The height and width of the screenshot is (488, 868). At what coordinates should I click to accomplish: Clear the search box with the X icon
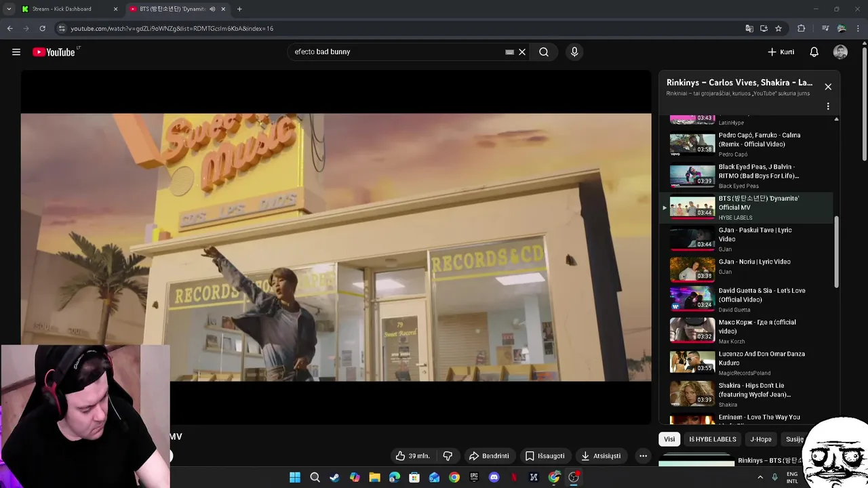pos(522,52)
